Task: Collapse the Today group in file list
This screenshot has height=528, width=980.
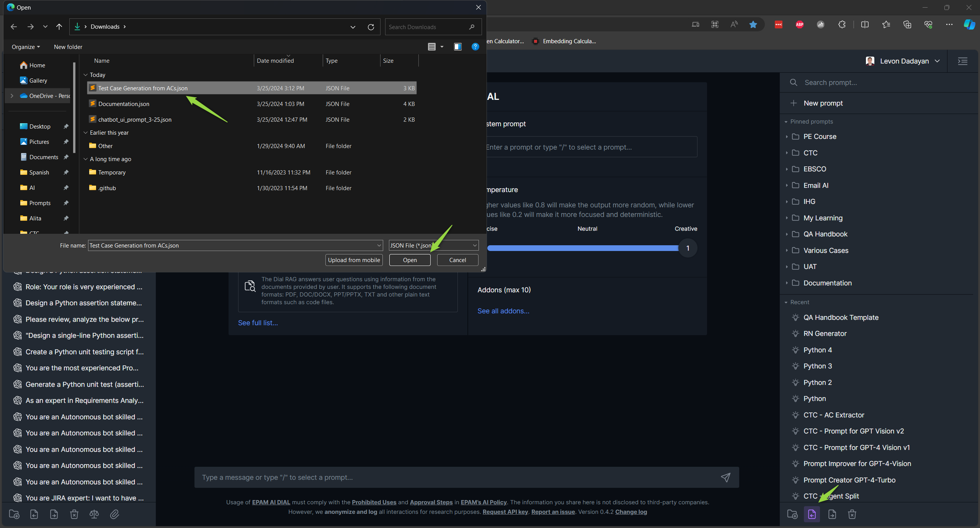Action: 86,75
